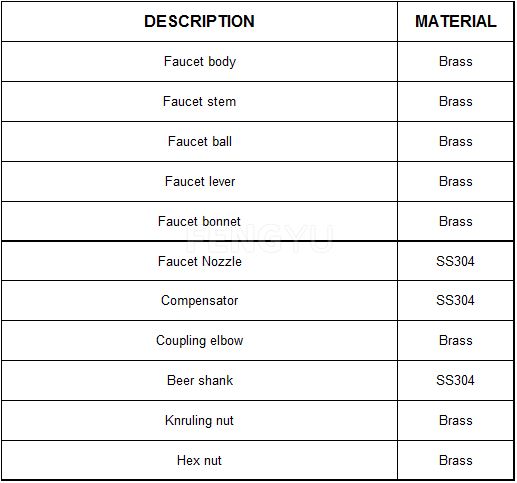This screenshot has width=517, height=483.
Task: Select the Coupling elbow cell
Action: (199, 341)
